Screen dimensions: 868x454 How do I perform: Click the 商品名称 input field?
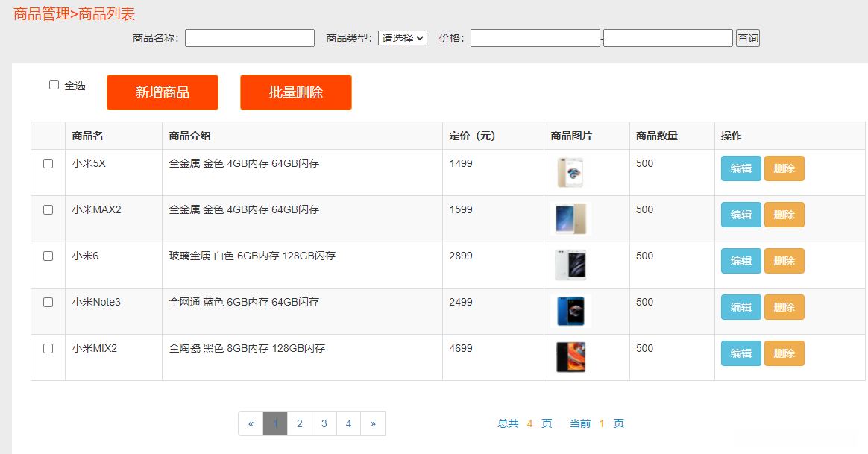coord(250,38)
